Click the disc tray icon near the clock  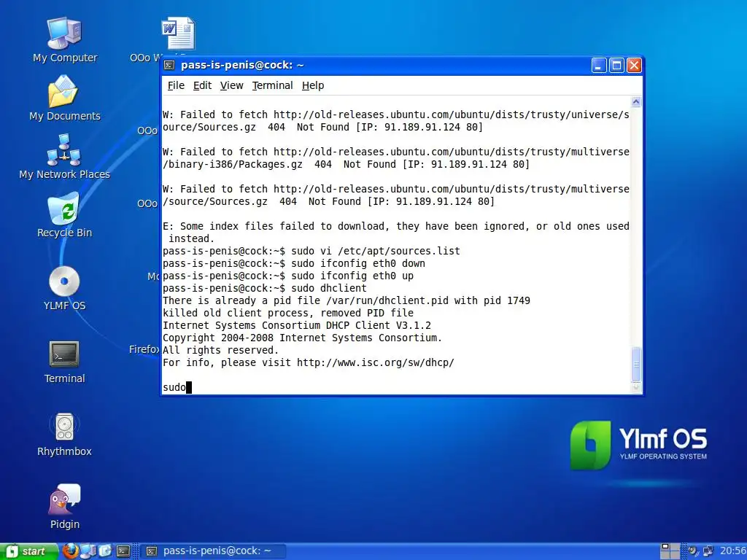click(x=693, y=551)
